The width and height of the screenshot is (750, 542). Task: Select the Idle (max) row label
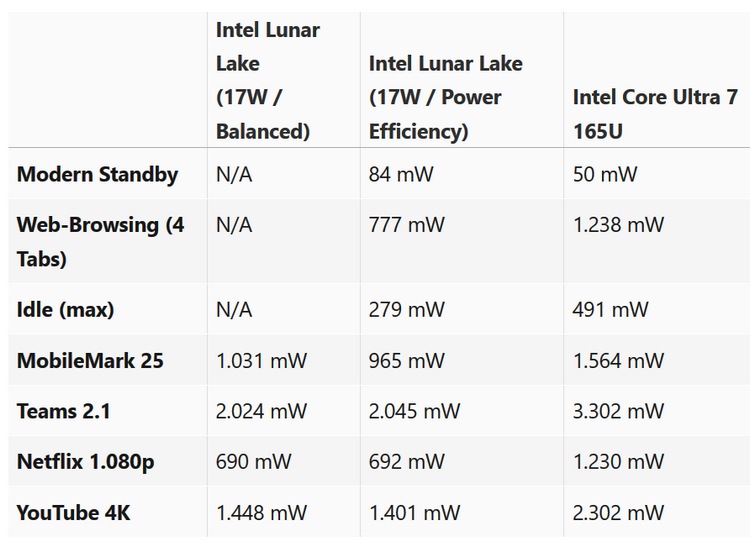(x=66, y=310)
